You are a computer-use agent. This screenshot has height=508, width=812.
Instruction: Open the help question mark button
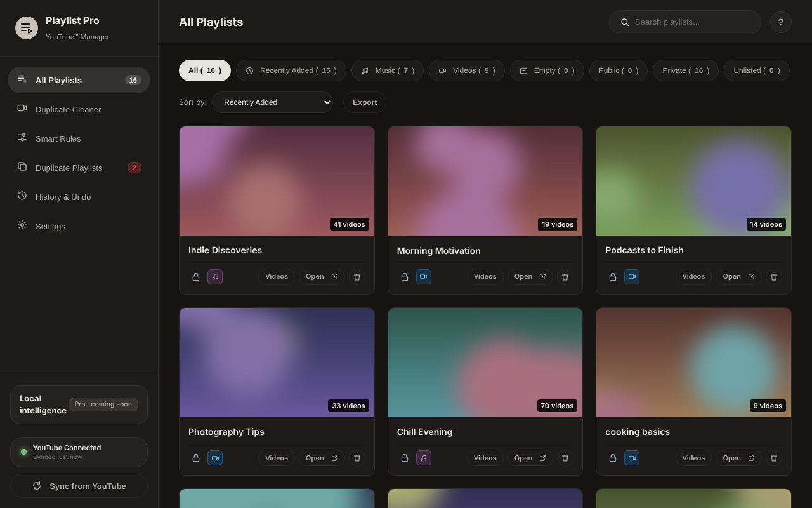click(x=781, y=22)
